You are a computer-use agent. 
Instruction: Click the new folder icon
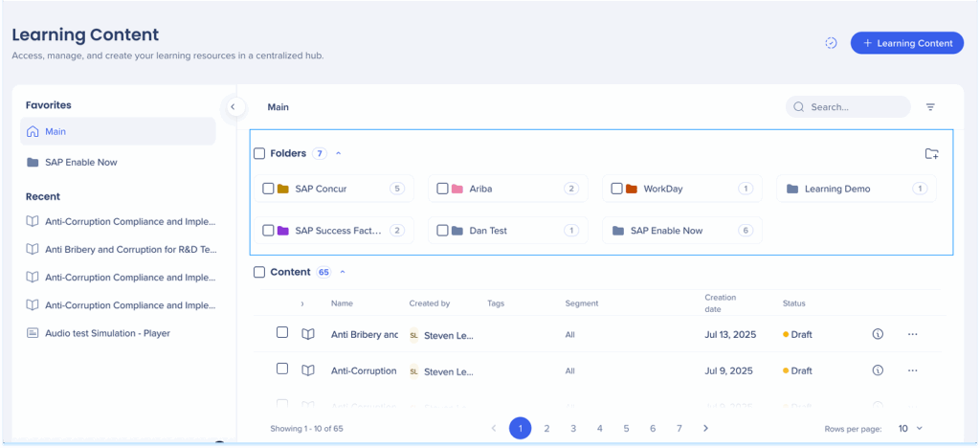(931, 153)
